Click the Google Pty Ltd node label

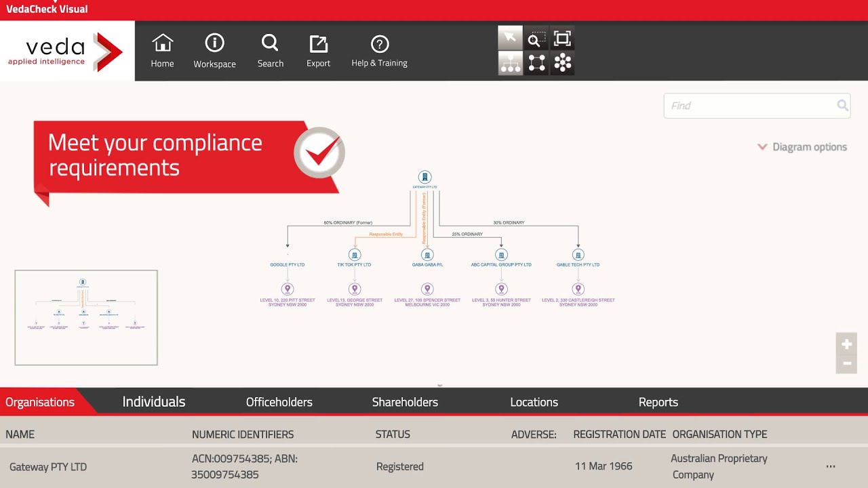coord(288,265)
